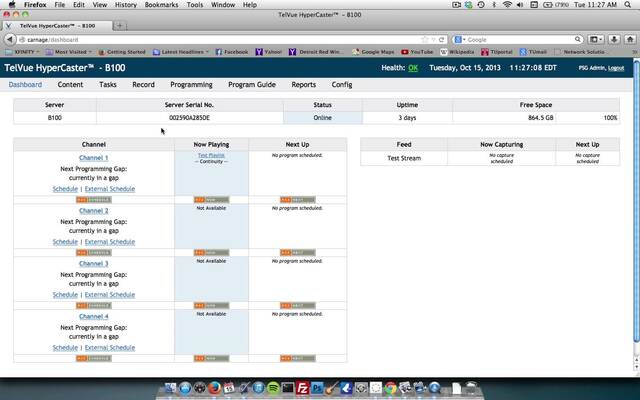Click the YouTube bookmark
Image resolution: width=640 pixels, height=400 pixels.
pyautogui.click(x=421, y=51)
